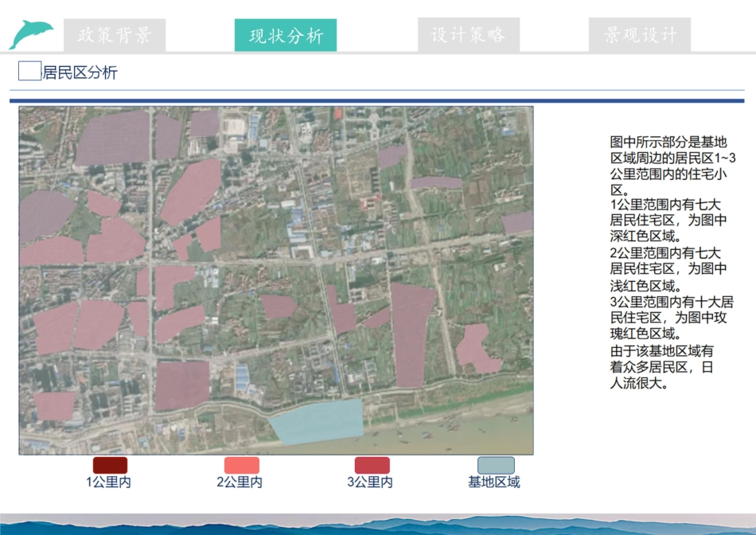
Task: Switch to the 政策背景 tab
Action: 118,34
